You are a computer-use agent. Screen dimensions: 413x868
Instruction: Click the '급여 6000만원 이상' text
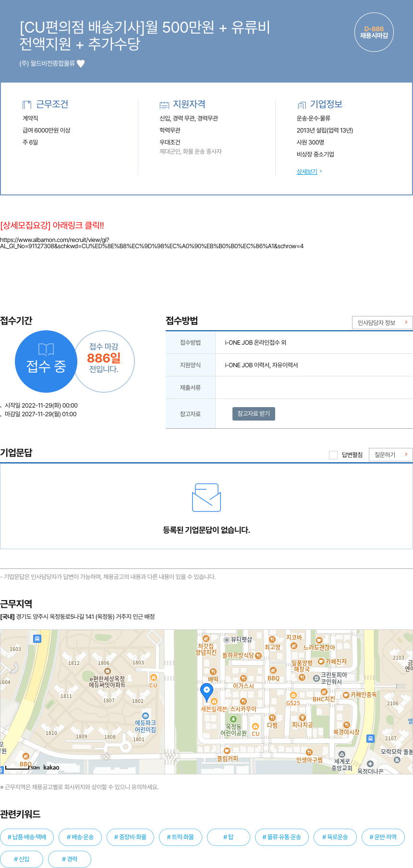tap(47, 130)
